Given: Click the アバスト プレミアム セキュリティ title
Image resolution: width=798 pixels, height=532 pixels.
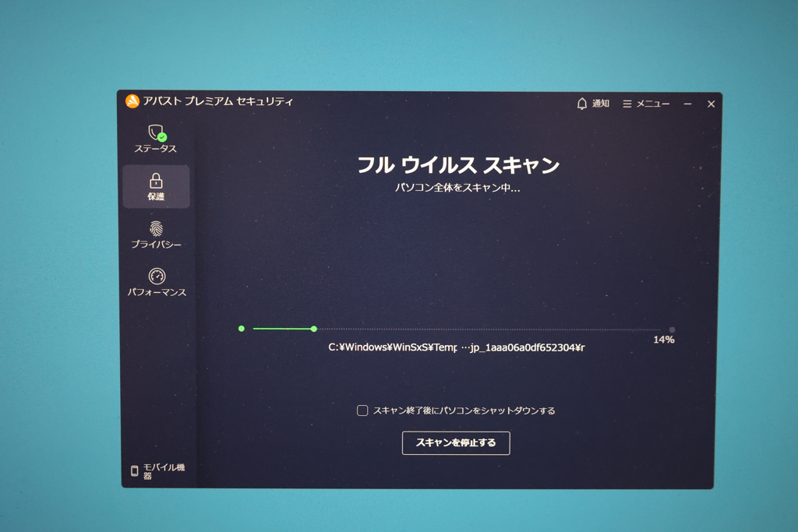Looking at the screenshot, I should pyautogui.click(x=218, y=101).
